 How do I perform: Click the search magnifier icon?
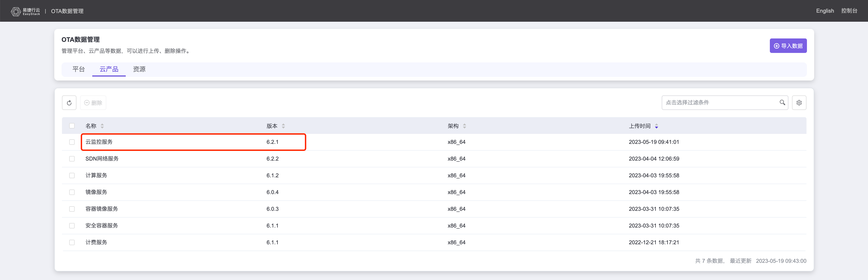tap(782, 102)
